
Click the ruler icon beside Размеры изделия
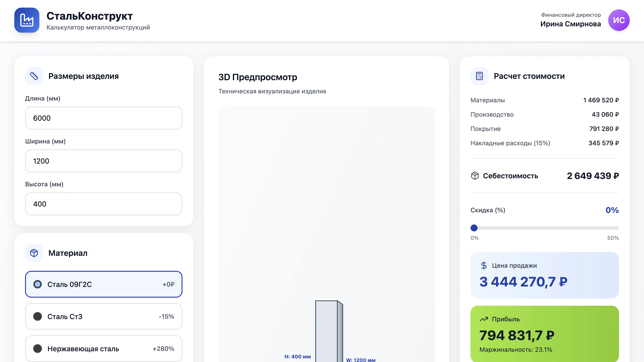pyautogui.click(x=34, y=76)
